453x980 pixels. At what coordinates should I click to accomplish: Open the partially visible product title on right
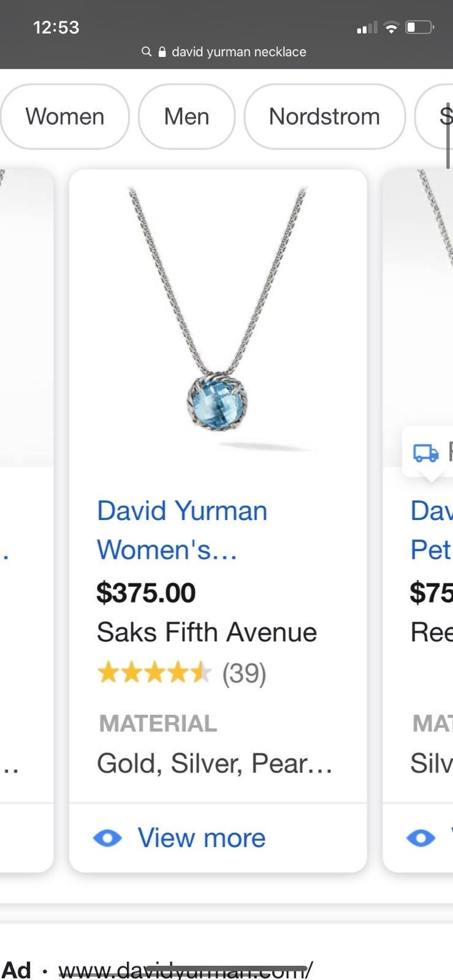pyautogui.click(x=432, y=530)
